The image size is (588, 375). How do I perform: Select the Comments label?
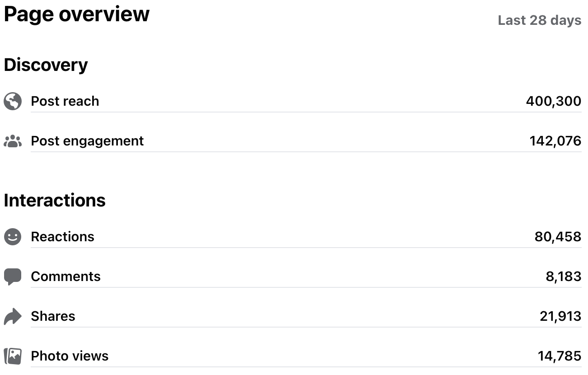pyautogui.click(x=66, y=277)
